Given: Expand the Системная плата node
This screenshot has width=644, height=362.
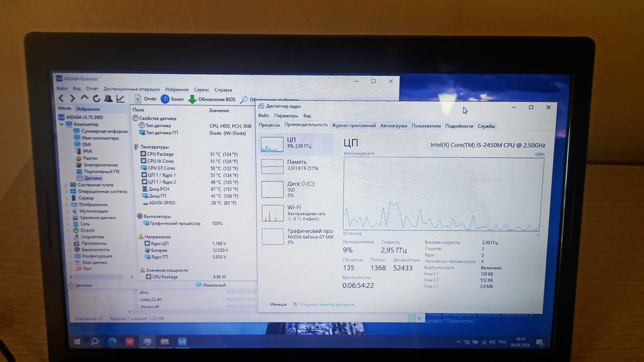Looking at the screenshot, I should click(x=66, y=185).
